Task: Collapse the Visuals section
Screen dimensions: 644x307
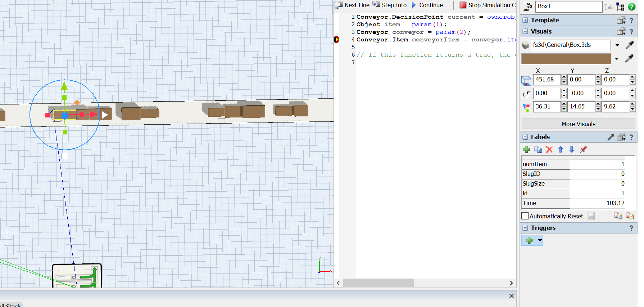Action: click(525, 32)
